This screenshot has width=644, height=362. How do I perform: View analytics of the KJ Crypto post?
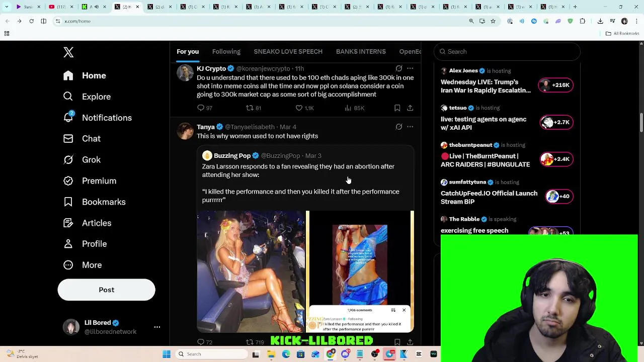tap(354, 108)
